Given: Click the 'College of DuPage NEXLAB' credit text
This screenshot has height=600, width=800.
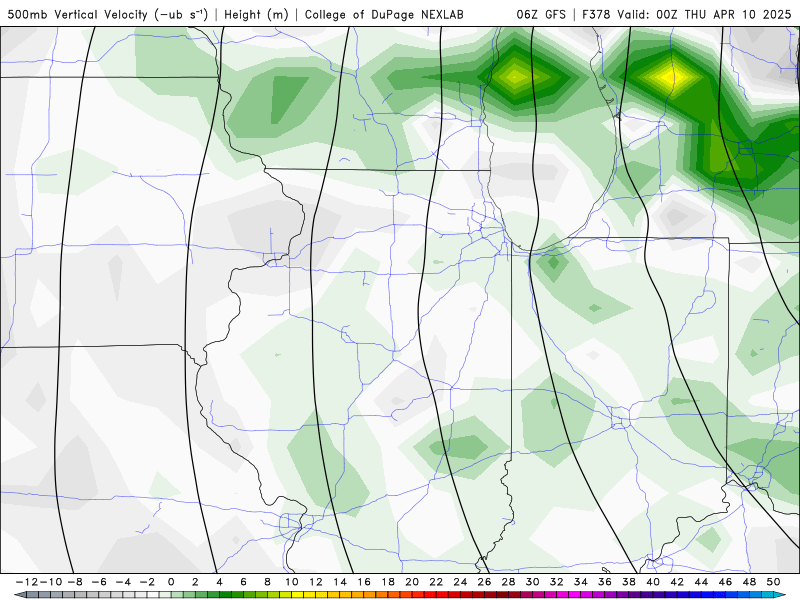Looking at the screenshot, I should coord(384,14).
